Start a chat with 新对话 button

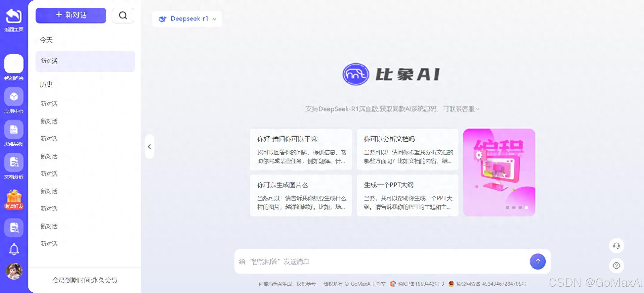pyautogui.click(x=71, y=15)
